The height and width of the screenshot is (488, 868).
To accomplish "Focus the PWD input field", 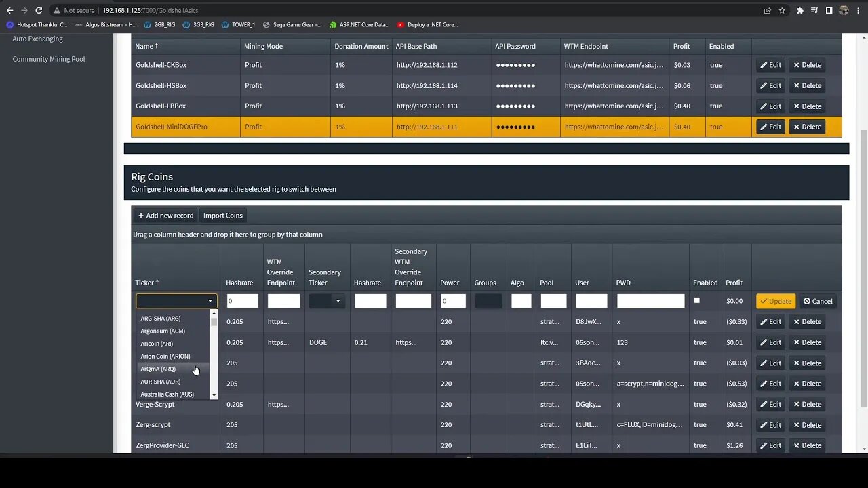I will point(650,301).
